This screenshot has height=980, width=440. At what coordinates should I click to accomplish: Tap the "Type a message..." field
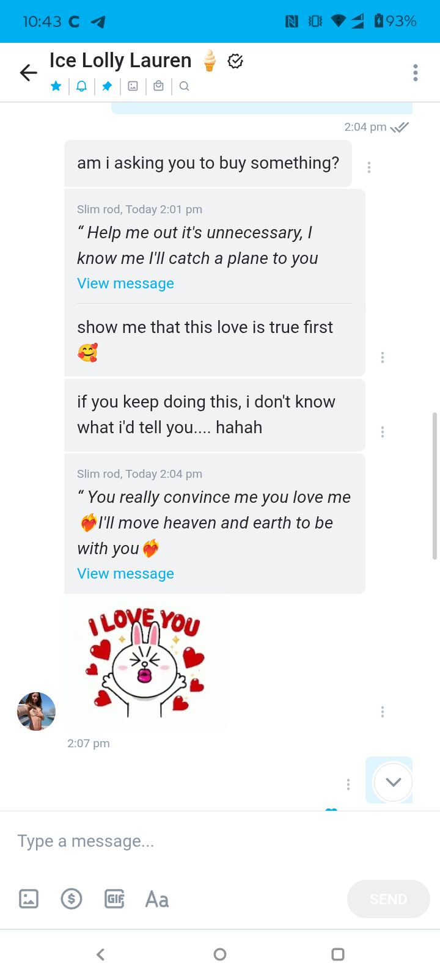(x=183, y=841)
